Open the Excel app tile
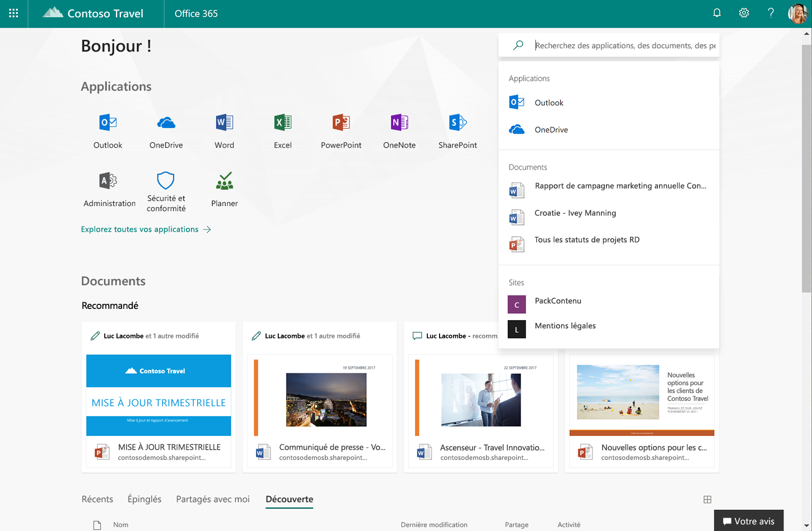Viewport: 812px width, 531px height. coord(283,131)
